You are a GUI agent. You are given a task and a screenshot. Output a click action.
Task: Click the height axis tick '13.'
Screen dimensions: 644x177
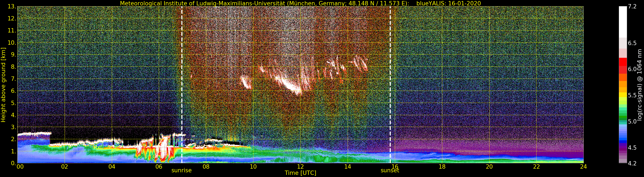tap(12, 6)
